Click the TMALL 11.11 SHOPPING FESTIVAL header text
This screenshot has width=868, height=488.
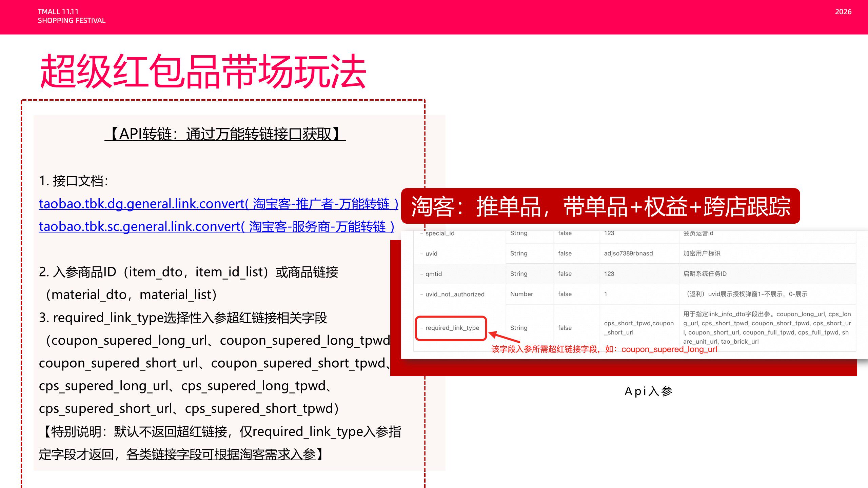pos(72,16)
